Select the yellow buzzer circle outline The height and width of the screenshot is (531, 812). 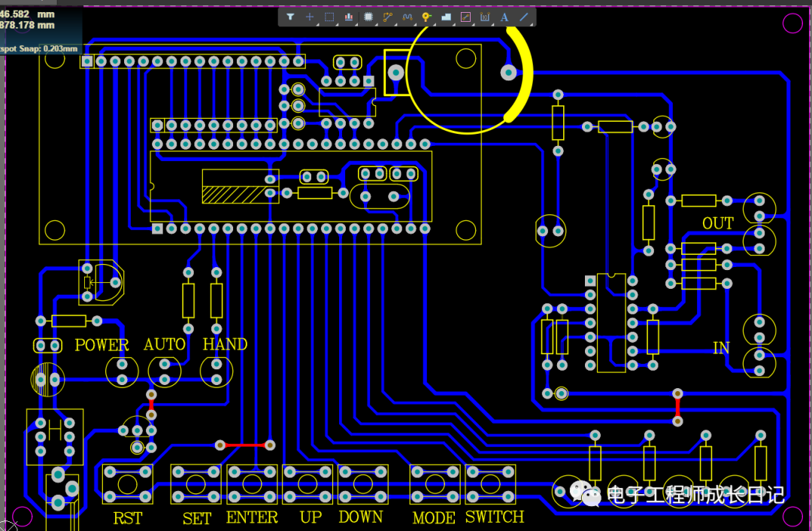pos(468,72)
